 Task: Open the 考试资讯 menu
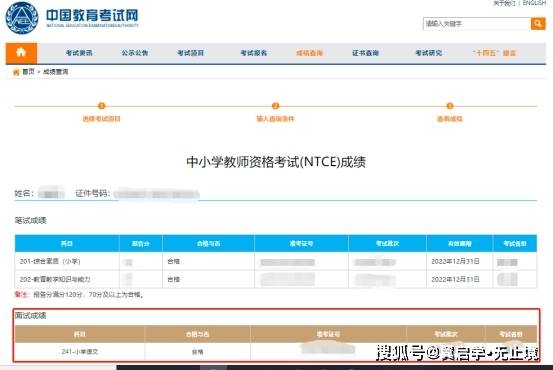(79, 53)
